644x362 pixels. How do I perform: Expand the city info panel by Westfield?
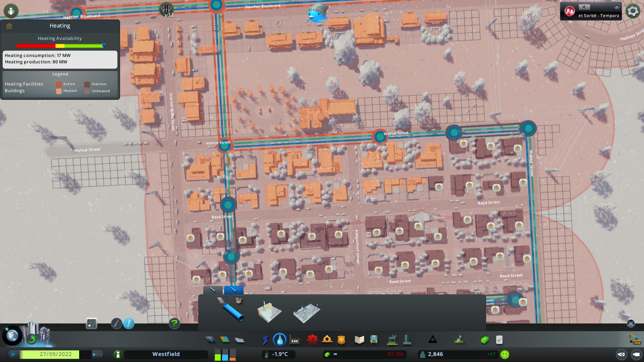pyautogui.click(x=118, y=354)
